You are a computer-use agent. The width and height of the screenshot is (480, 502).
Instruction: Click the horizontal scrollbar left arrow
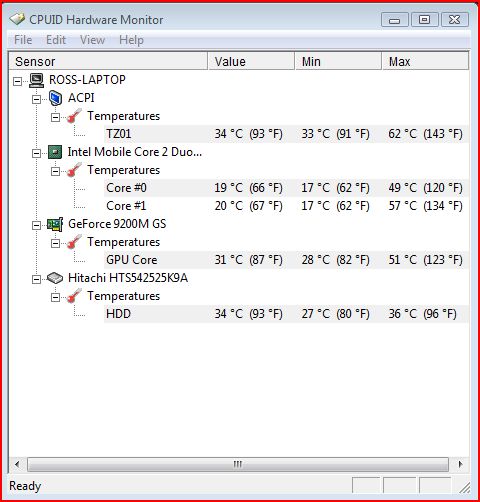[x=17, y=464]
